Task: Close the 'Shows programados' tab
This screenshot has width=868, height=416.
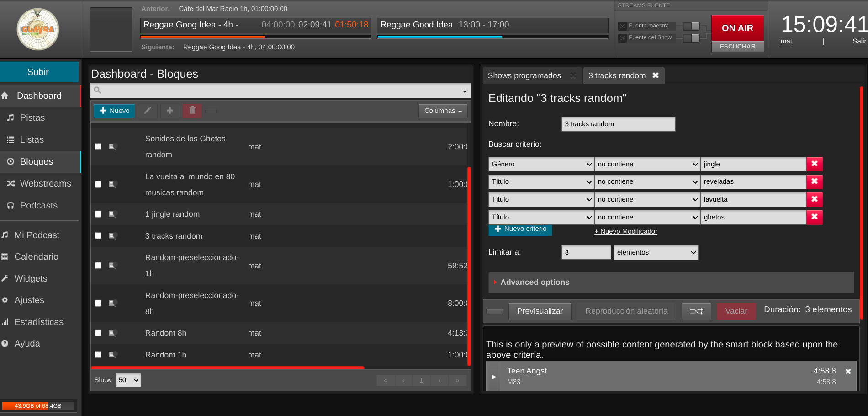Action: click(x=573, y=75)
